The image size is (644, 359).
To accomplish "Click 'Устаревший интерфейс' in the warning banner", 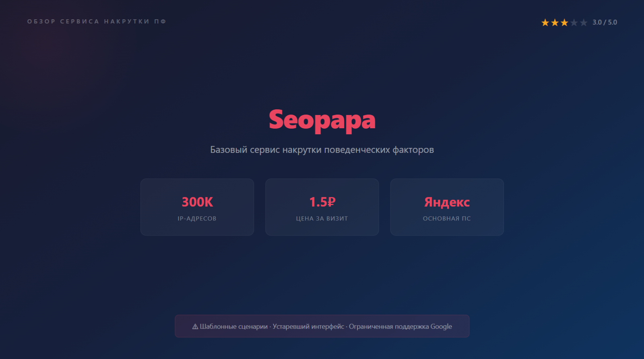I will click(x=308, y=326).
